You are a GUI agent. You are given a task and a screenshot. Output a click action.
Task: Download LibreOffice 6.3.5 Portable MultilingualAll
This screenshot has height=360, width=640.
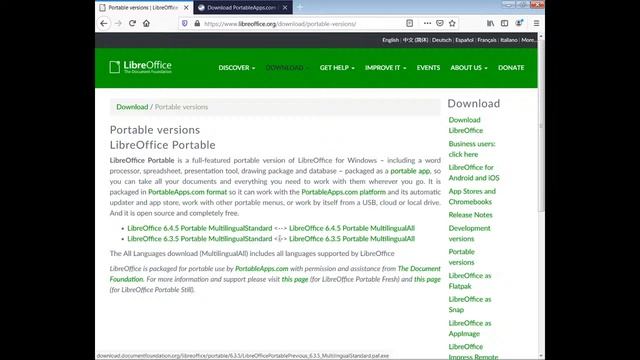(352, 239)
